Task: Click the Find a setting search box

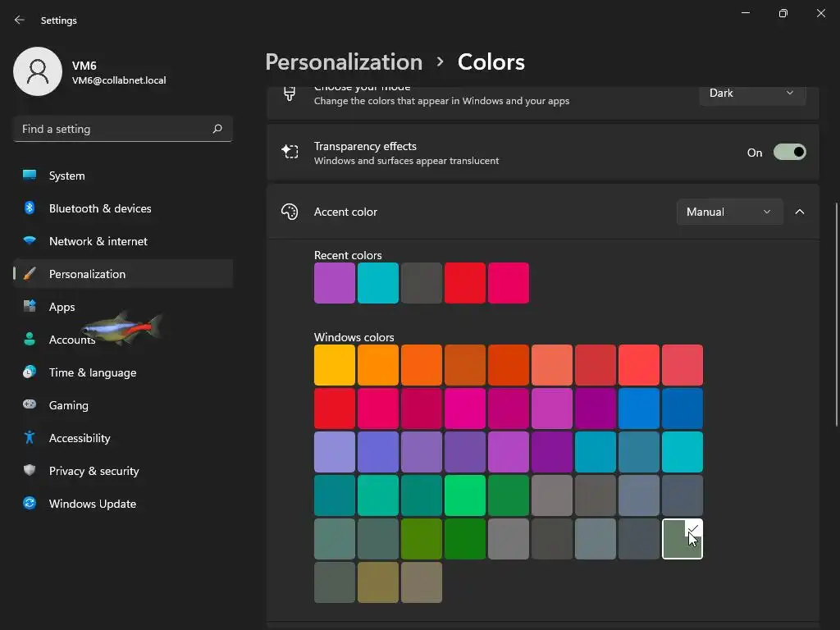Action: (x=113, y=129)
